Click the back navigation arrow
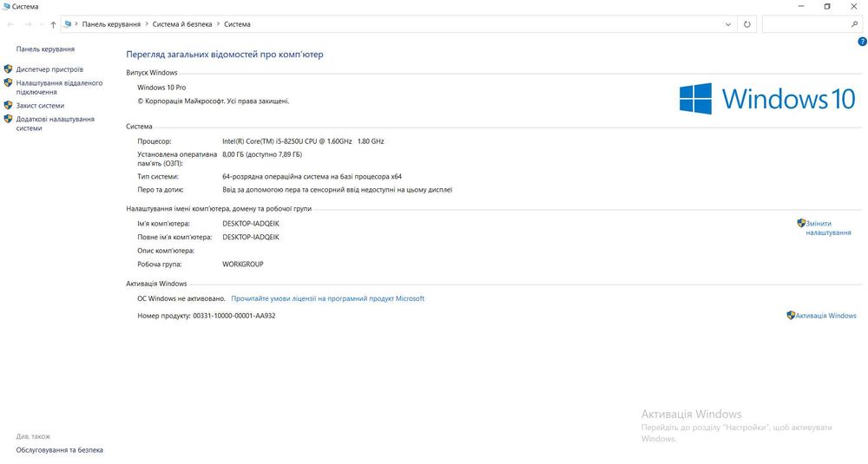This screenshot has height=464, width=868. (10, 24)
